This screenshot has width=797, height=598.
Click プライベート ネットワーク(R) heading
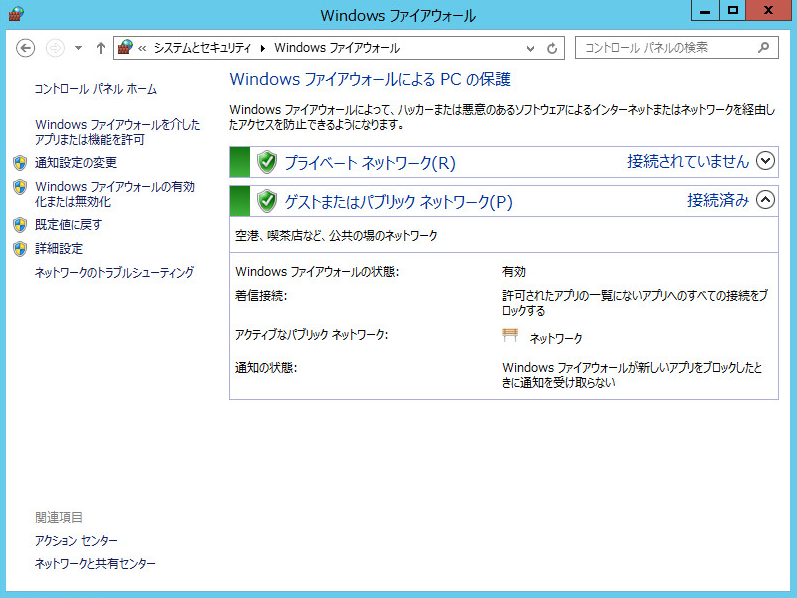click(370, 163)
